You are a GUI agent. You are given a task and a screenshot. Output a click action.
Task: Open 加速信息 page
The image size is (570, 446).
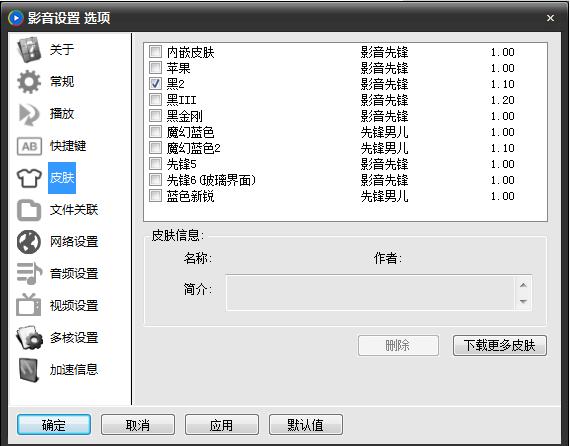pos(74,370)
